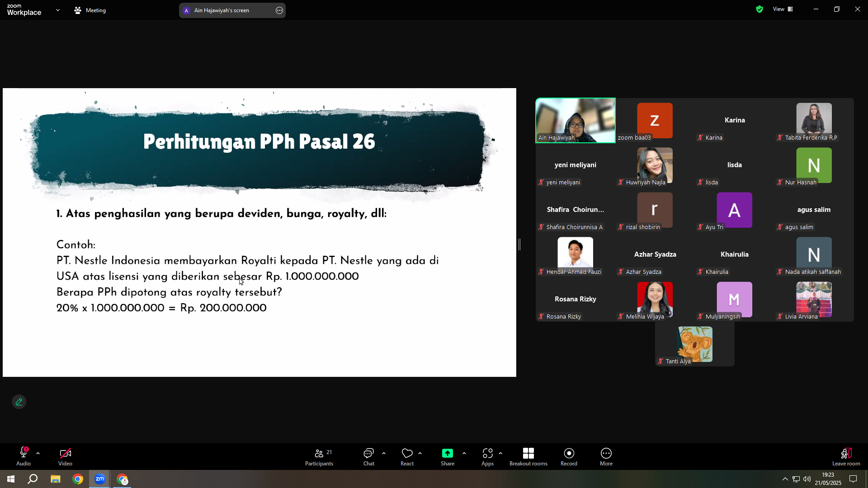This screenshot has height=488, width=868.
Task: Open the Chat panel
Action: point(368,457)
